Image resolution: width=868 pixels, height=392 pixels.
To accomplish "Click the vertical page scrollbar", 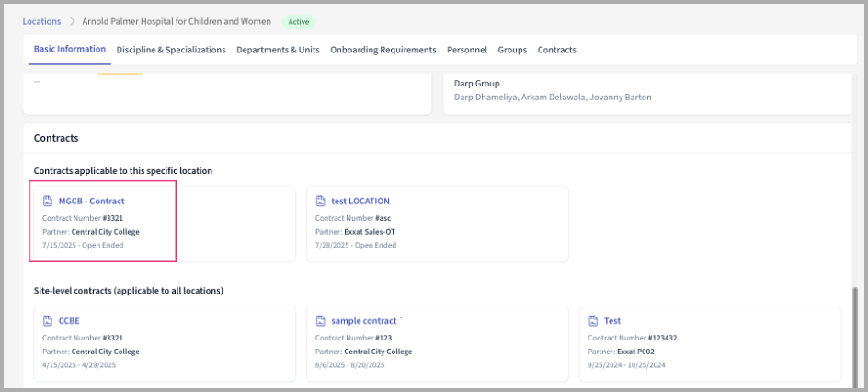I will [x=857, y=331].
